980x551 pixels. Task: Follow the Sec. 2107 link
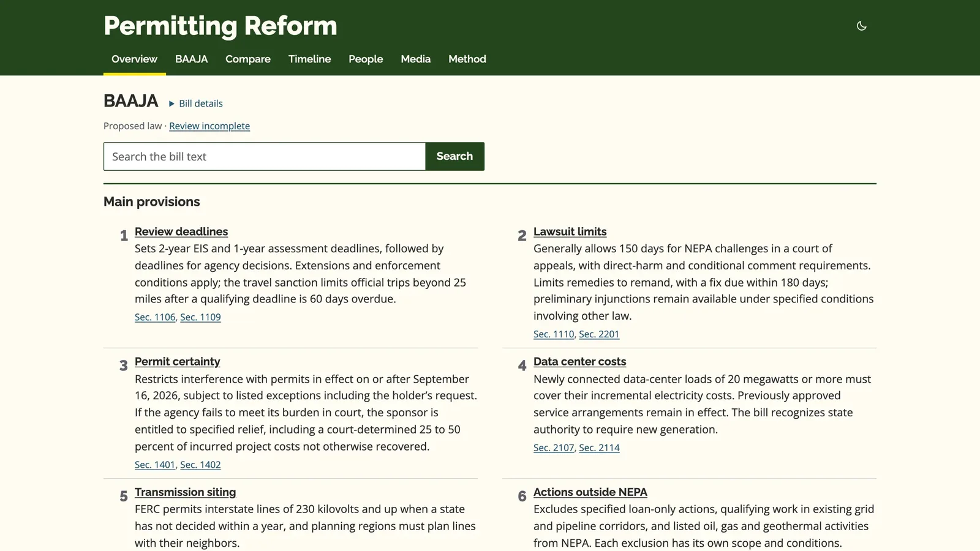[554, 448]
